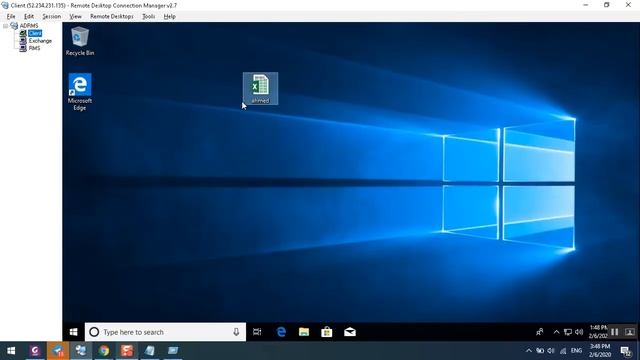The width and height of the screenshot is (640, 360).
Task: Switch the ENG input language
Action: coord(576,351)
